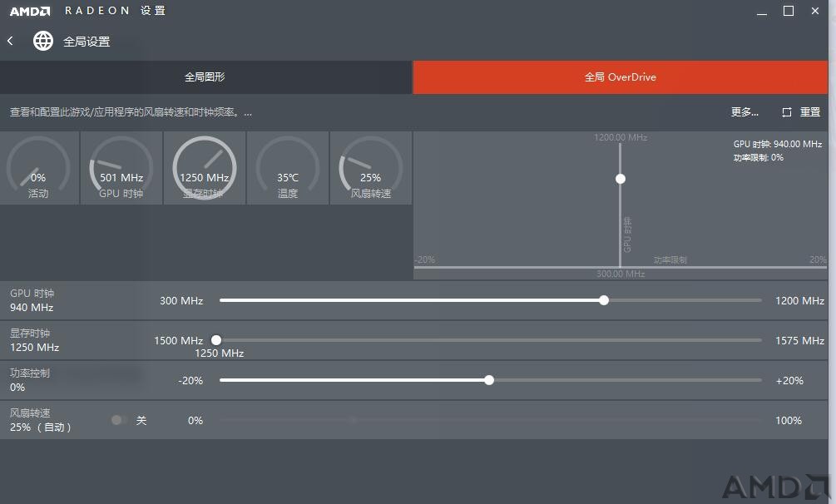This screenshot has width=836, height=504.
Task: Click the '1200.00 MHz' graph top label
Action: click(621, 137)
